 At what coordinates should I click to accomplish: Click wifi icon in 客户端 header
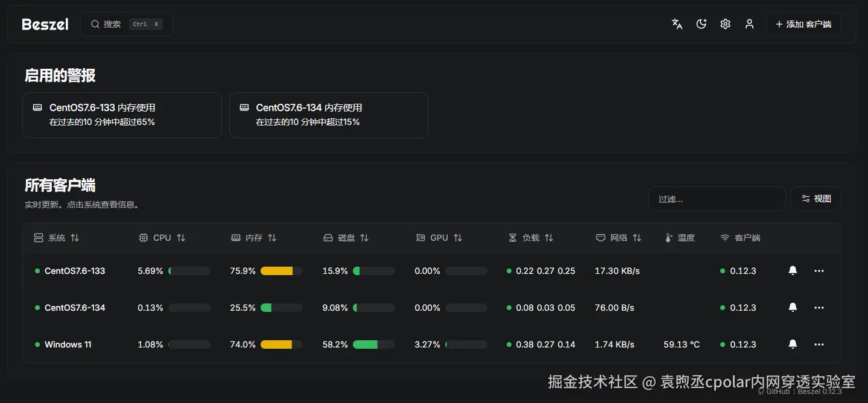tap(725, 238)
